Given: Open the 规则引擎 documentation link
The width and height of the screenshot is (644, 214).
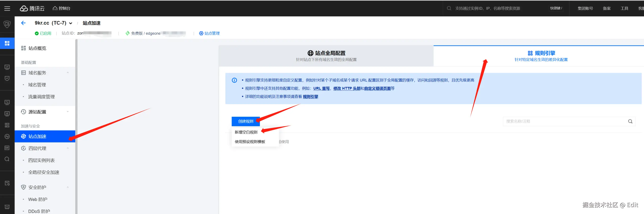Looking at the screenshot, I should pyautogui.click(x=310, y=97).
